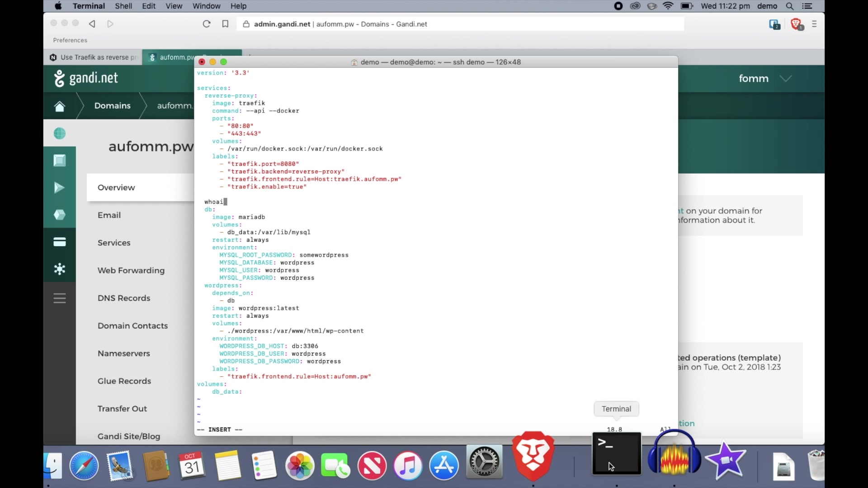This screenshot has width=868, height=488.
Task: Go to the Nameservers page
Action: point(123,353)
